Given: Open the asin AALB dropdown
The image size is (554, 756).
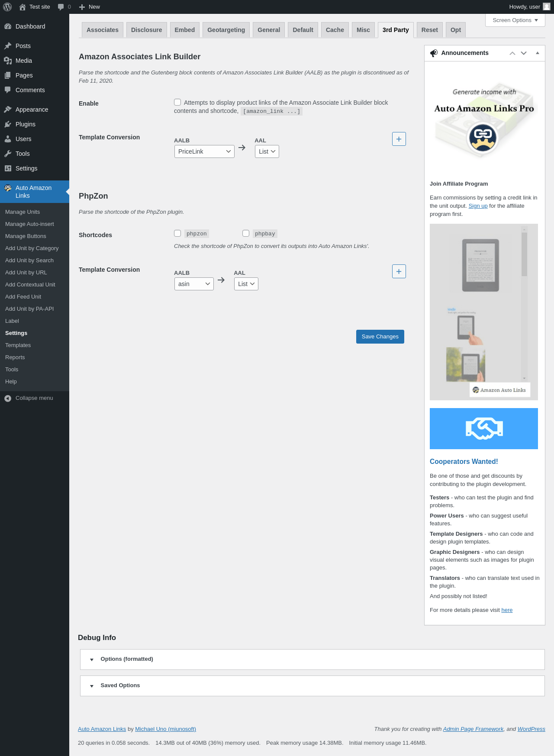Looking at the screenshot, I should click(194, 284).
